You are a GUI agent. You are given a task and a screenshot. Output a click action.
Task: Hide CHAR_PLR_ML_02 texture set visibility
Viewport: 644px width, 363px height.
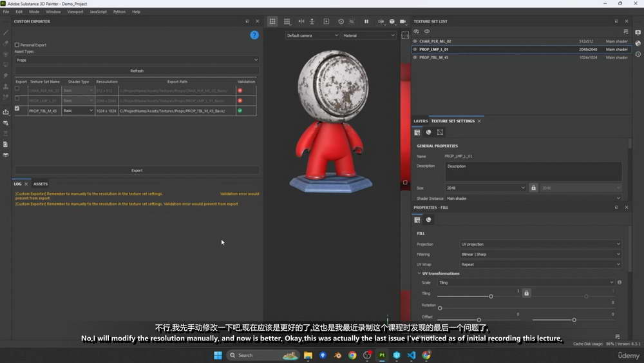click(415, 41)
